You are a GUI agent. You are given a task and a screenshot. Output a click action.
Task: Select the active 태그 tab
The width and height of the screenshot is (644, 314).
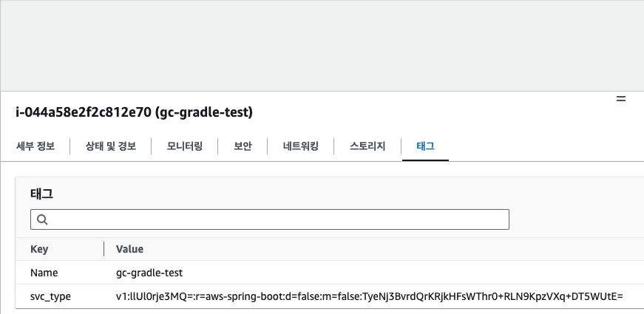pyautogui.click(x=426, y=146)
